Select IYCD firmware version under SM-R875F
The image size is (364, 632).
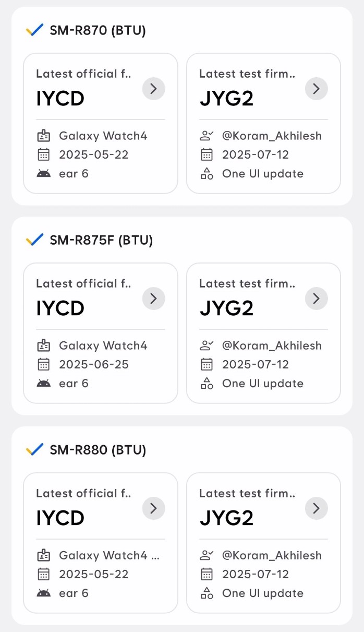pos(60,308)
